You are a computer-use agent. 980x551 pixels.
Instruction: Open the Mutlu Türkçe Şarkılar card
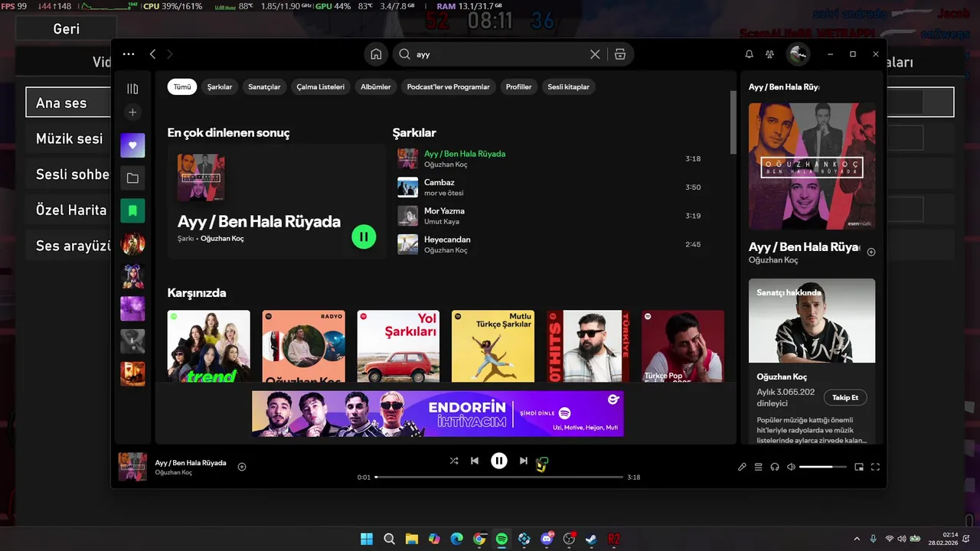click(493, 346)
